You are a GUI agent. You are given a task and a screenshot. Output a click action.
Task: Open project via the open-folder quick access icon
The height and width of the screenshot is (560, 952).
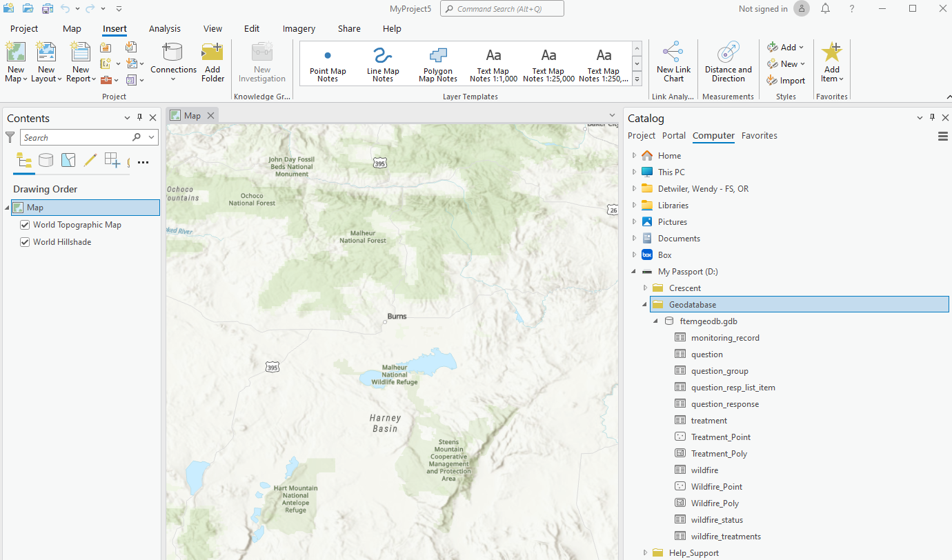[x=28, y=9]
